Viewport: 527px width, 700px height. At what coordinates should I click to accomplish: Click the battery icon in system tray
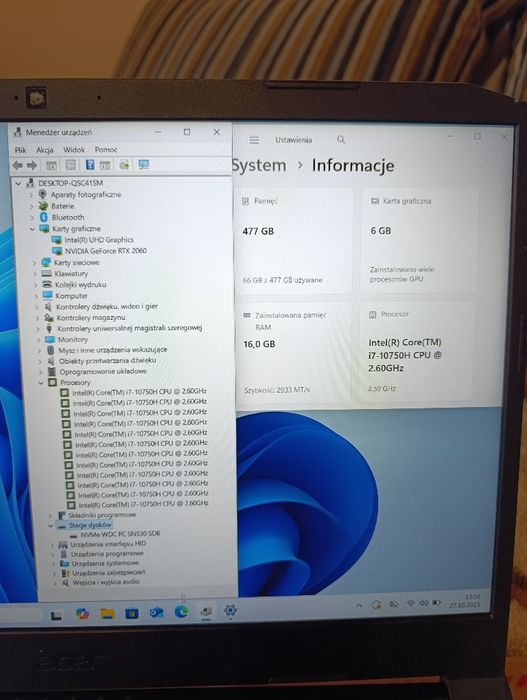tap(436, 603)
